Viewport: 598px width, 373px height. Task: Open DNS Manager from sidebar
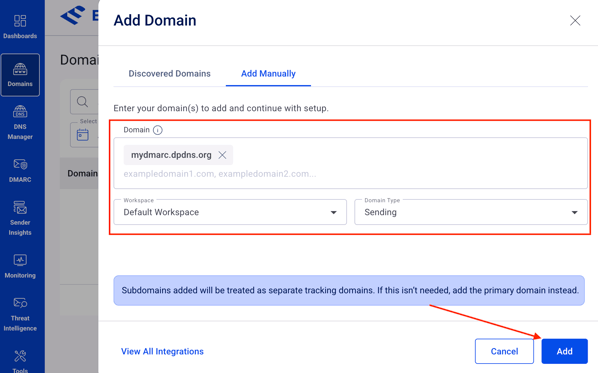[20, 122]
